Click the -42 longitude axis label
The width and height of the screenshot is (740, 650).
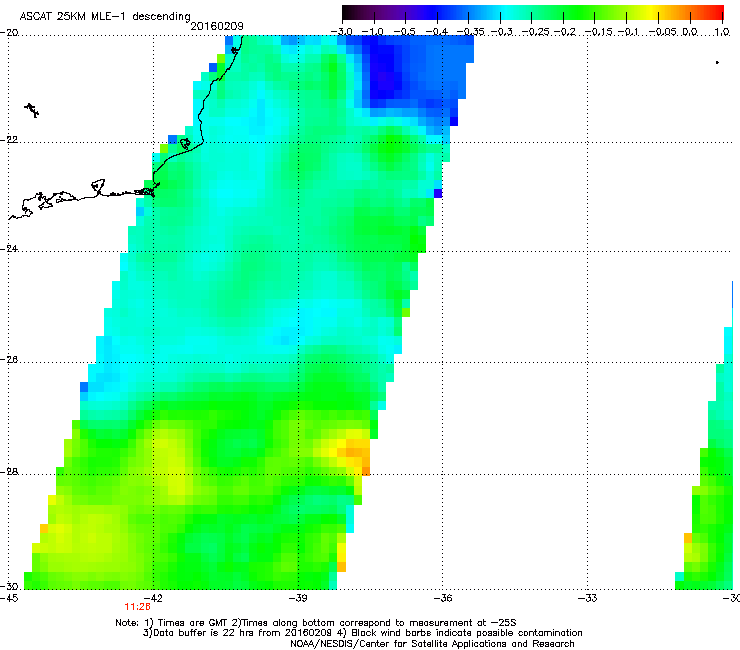pyautogui.click(x=153, y=598)
